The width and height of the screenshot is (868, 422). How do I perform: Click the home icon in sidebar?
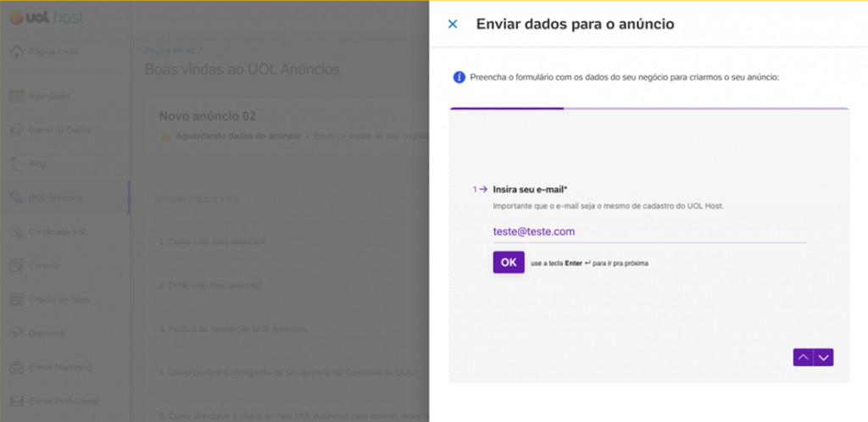(x=17, y=52)
